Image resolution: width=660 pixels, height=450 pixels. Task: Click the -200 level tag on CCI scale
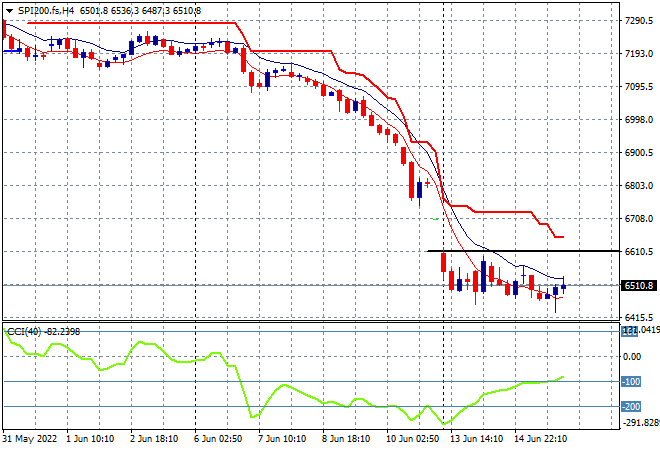tap(631, 407)
